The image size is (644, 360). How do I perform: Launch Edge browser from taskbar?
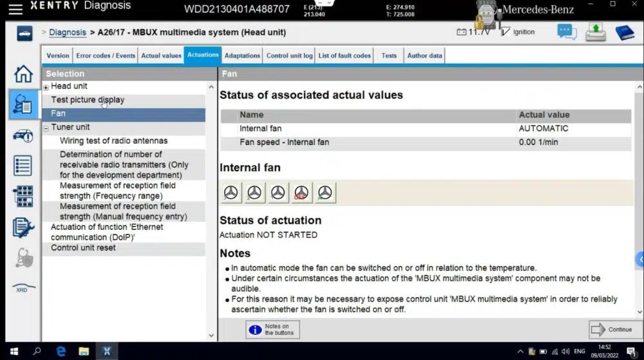pos(61,352)
